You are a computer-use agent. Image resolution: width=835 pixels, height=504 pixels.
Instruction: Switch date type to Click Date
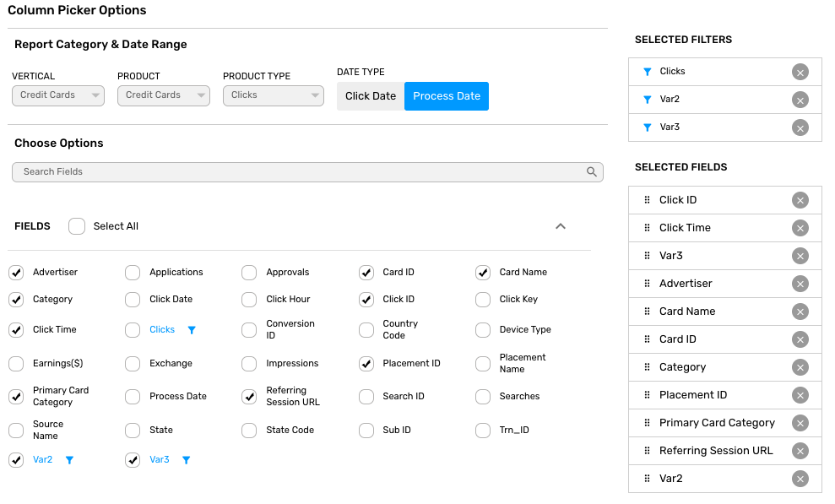(x=371, y=96)
